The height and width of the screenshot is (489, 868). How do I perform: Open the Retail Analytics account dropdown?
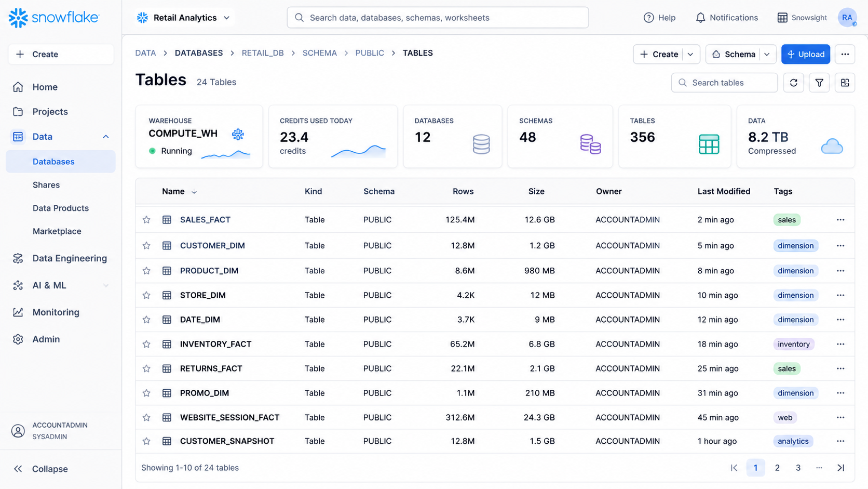184,18
